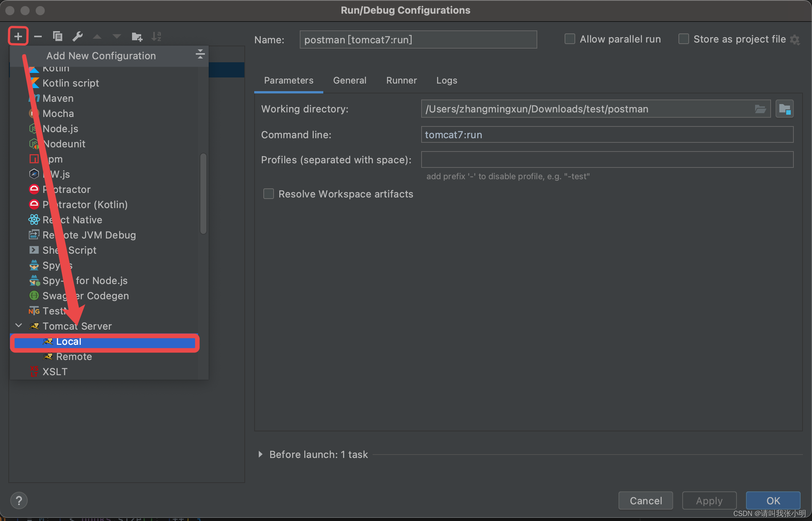Viewport: 812px width, 521px height.
Task: Open the Runner tab
Action: click(x=401, y=81)
